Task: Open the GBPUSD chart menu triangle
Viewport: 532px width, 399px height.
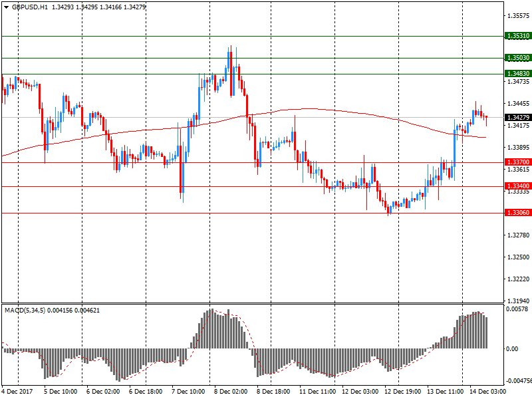Action: point(6,7)
